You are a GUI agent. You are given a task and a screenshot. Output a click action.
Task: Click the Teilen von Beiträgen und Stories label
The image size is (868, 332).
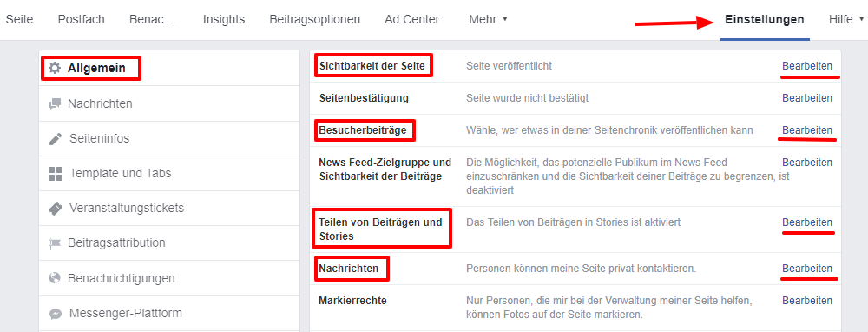[380, 229]
